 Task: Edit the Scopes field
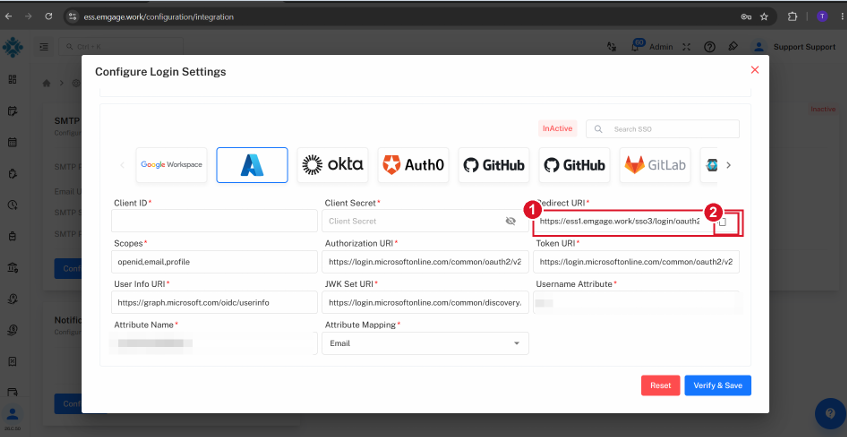click(x=214, y=262)
